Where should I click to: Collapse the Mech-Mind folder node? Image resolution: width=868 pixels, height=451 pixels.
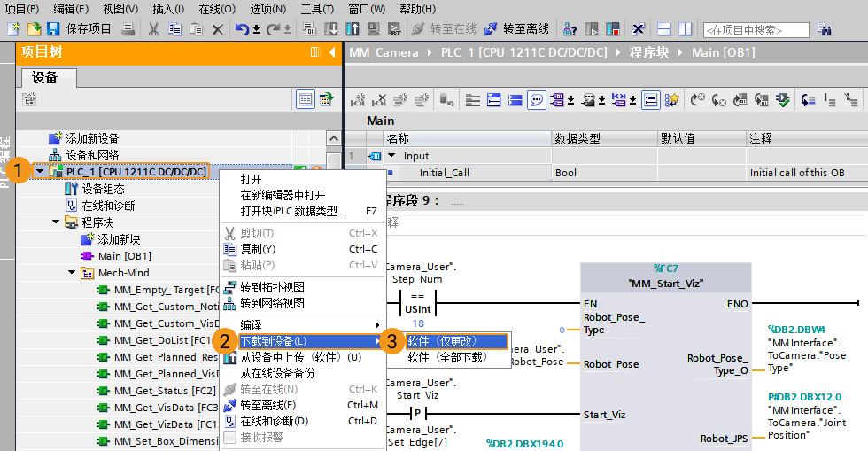pos(72,273)
